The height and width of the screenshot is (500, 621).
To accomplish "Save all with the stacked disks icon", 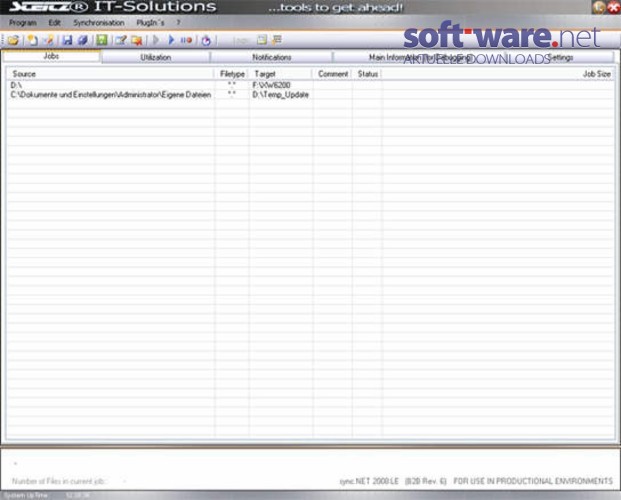I will pyautogui.click(x=83, y=40).
